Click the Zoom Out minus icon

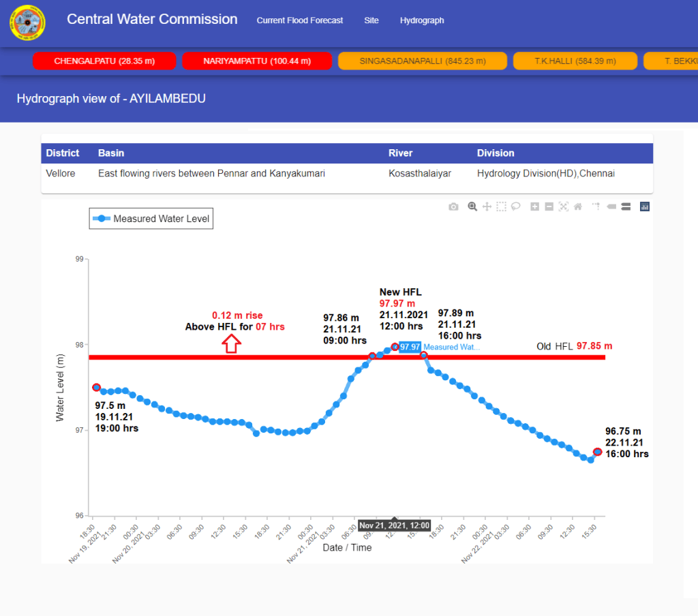(549, 206)
